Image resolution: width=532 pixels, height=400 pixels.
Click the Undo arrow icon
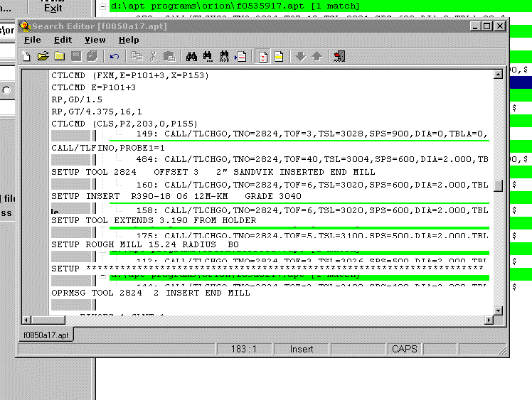pyautogui.click(x=114, y=56)
